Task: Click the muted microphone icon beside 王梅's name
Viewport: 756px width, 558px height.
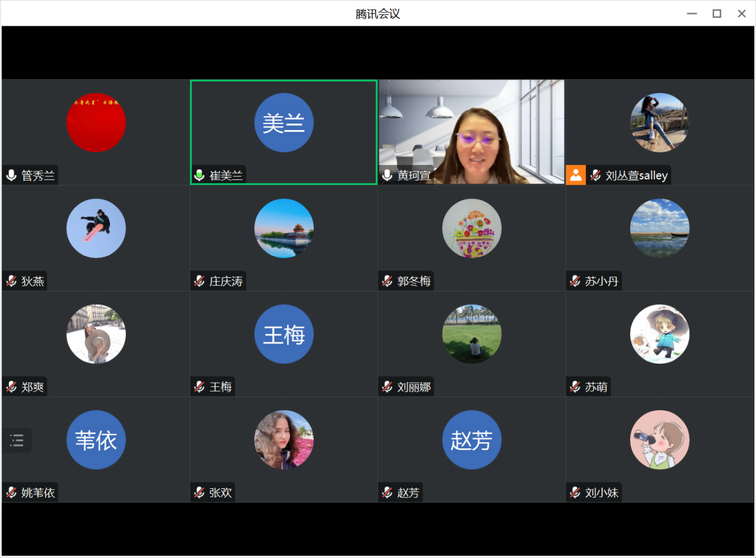Action: (x=200, y=387)
